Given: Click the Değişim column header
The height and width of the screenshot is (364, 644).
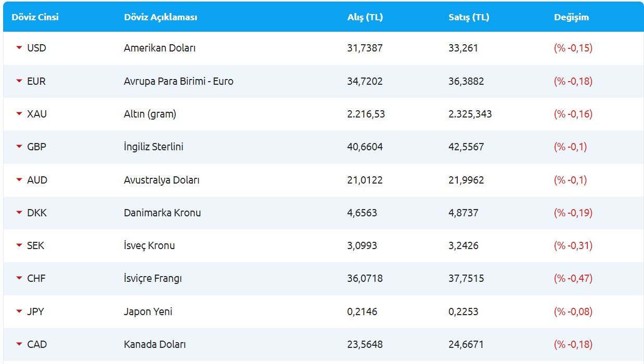Looking at the screenshot, I should tap(571, 17).
